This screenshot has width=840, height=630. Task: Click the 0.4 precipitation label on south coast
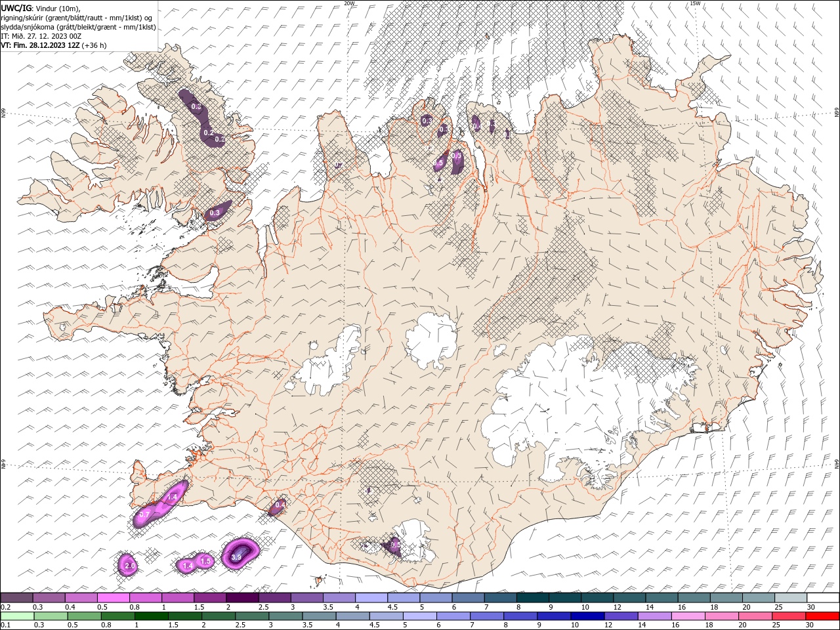coord(280,505)
